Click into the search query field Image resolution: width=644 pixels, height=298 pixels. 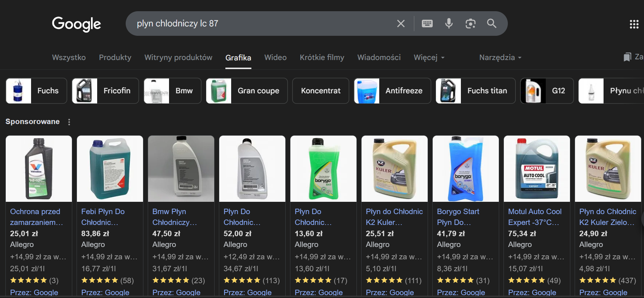point(260,24)
